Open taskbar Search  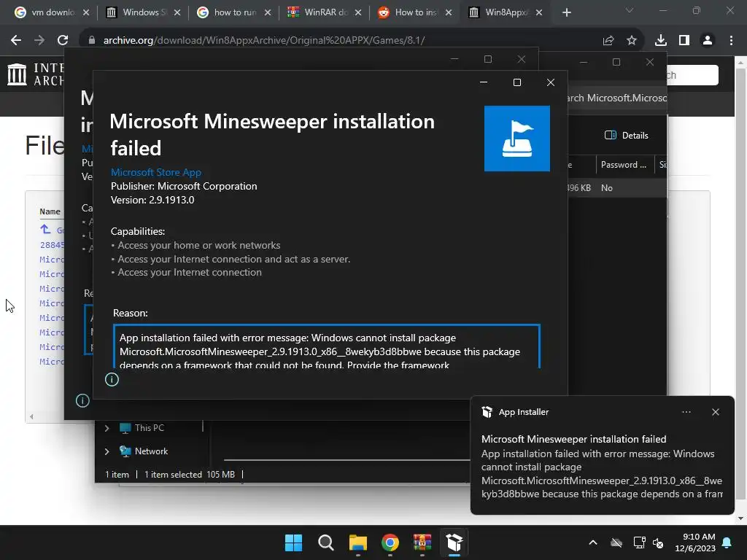coord(326,542)
